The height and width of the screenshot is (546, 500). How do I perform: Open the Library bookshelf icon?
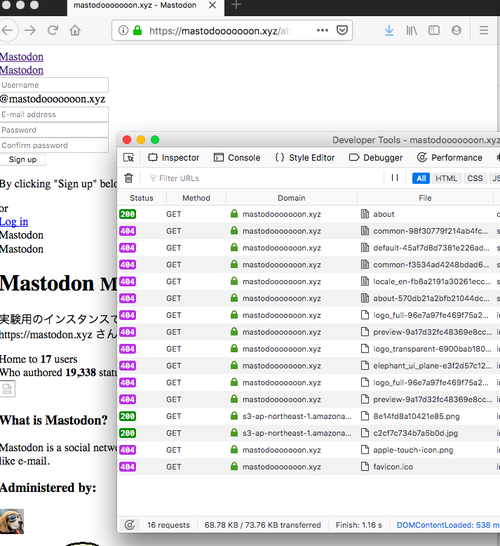click(412, 31)
